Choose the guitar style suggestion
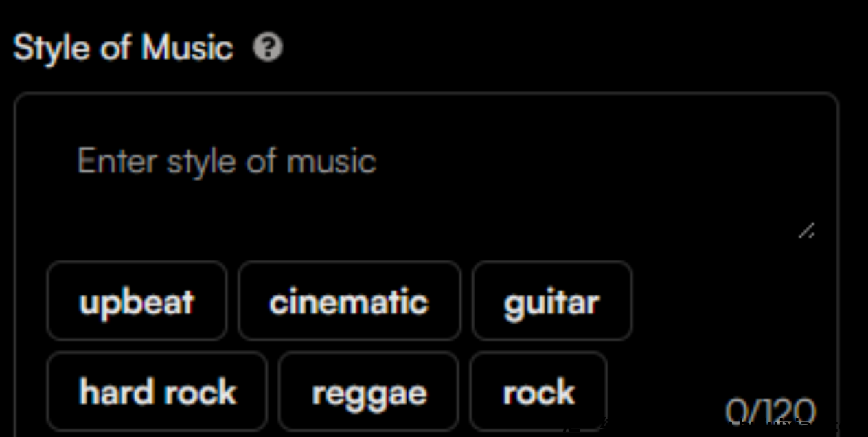 [x=551, y=301]
